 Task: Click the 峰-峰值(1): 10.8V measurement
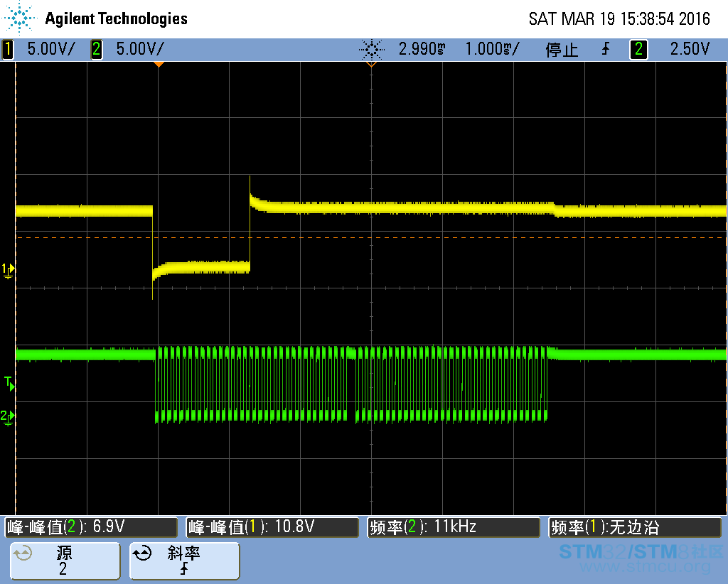tap(272, 527)
